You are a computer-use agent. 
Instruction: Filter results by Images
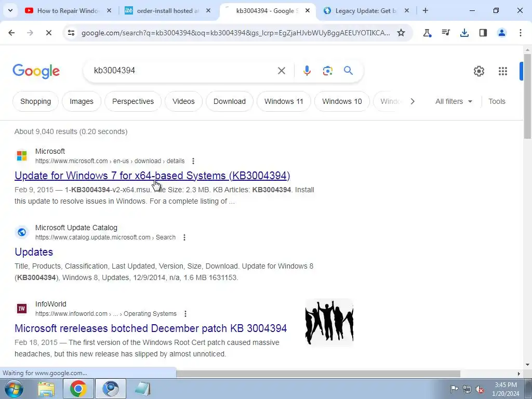82,101
